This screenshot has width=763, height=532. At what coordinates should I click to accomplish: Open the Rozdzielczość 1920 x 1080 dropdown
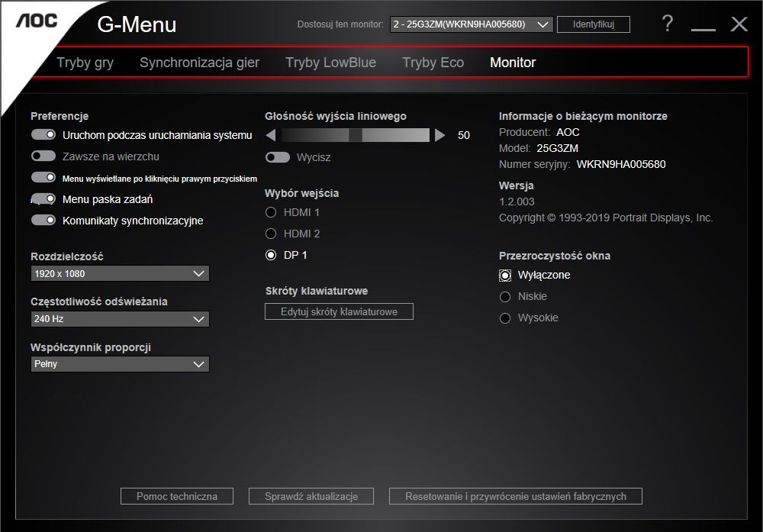coord(120,273)
